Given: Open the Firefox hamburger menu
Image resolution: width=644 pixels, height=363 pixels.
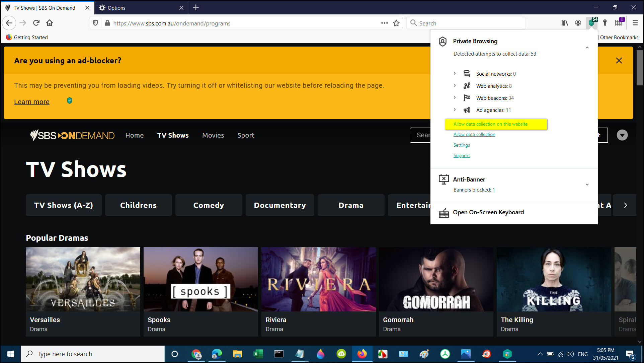Looking at the screenshot, I should tap(635, 23).
